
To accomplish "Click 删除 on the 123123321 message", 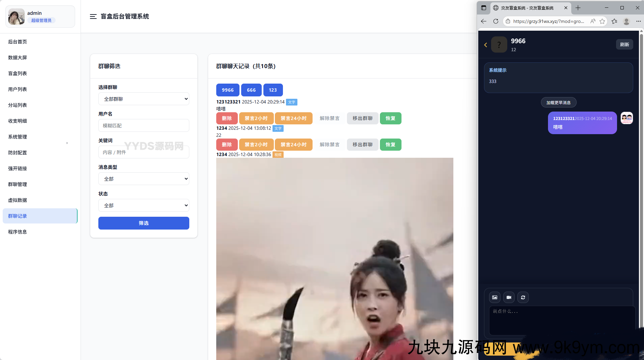I will (x=227, y=118).
